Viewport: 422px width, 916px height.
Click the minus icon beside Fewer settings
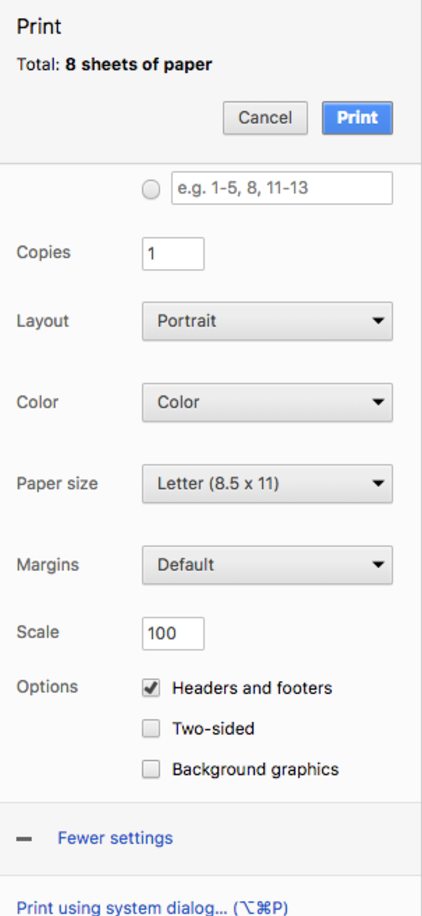click(x=24, y=839)
